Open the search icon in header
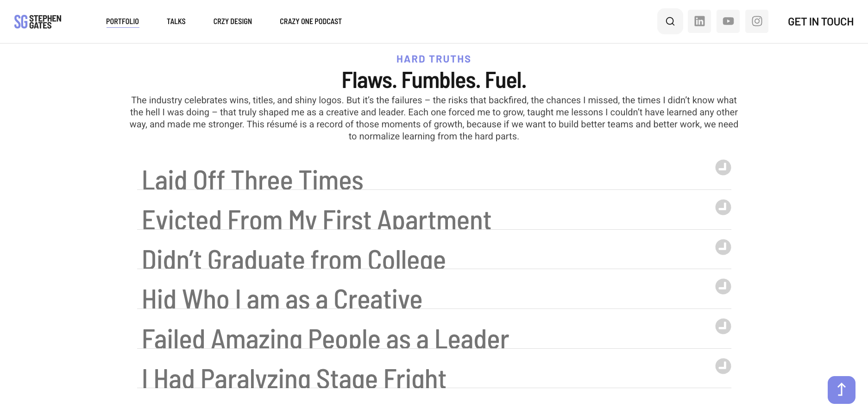Screen dimensions: 868x415 pyautogui.click(x=670, y=21)
